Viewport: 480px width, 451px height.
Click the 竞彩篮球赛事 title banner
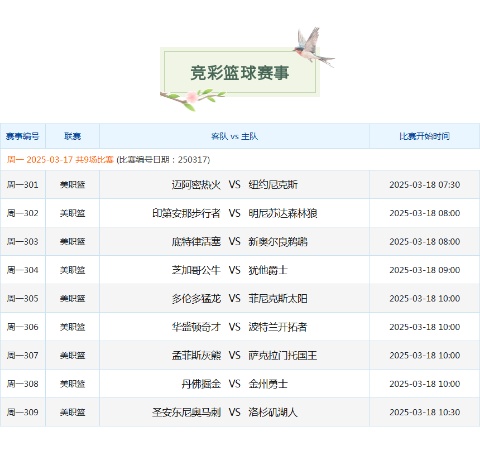coord(239,73)
